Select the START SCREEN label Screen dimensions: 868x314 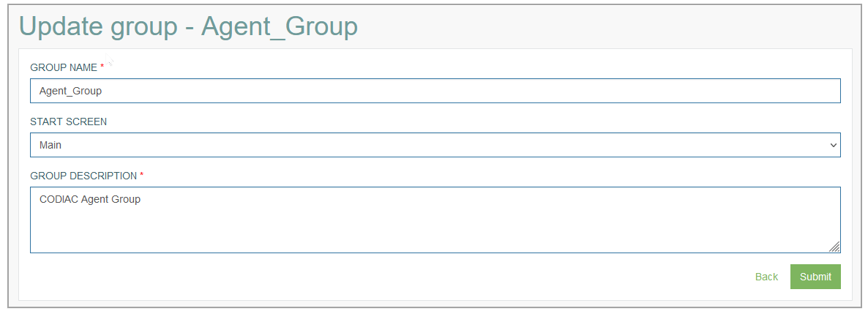[x=69, y=122]
